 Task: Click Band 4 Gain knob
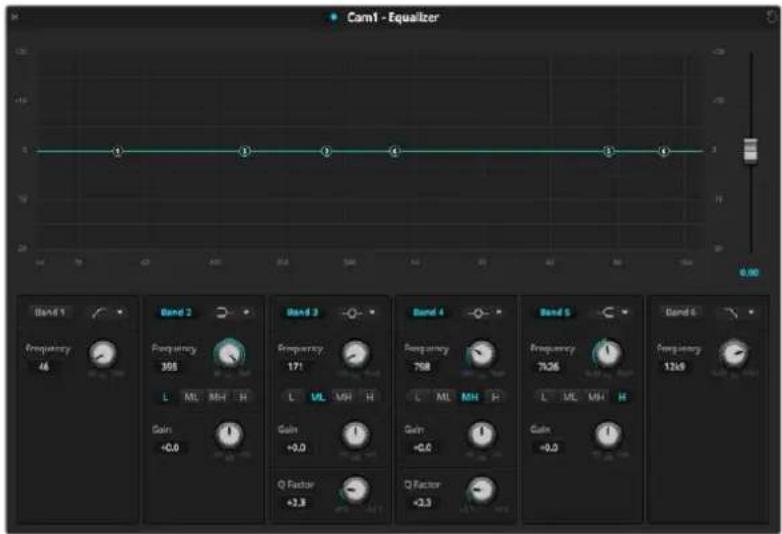pyautogui.click(x=482, y=435)
